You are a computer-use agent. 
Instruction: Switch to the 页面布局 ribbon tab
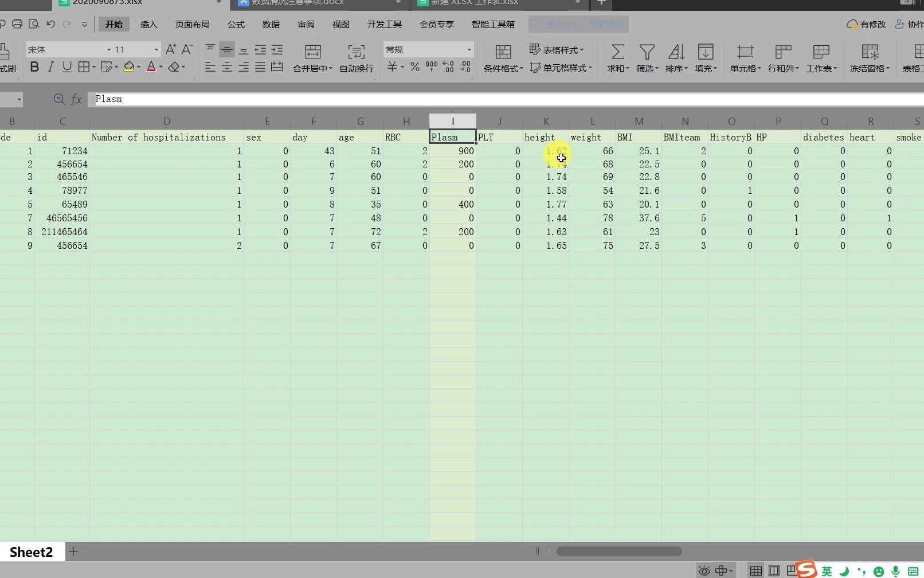click(192, 24)
